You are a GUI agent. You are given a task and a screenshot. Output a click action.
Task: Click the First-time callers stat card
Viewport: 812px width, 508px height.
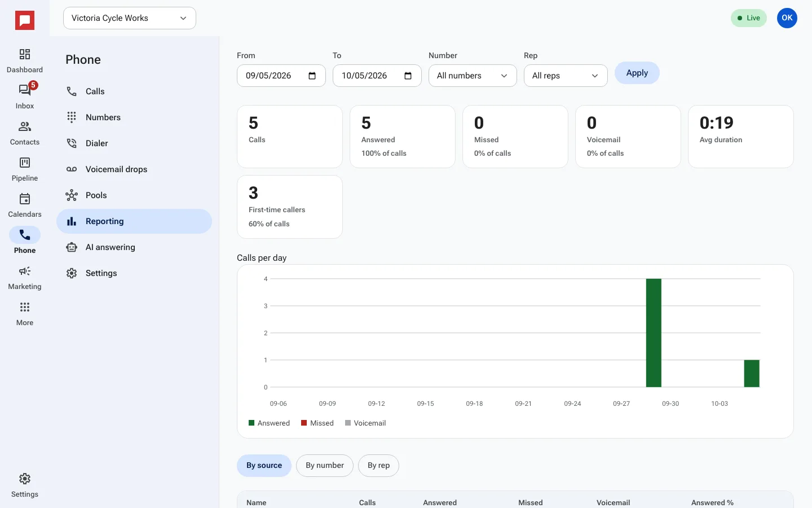click(290, 207)
